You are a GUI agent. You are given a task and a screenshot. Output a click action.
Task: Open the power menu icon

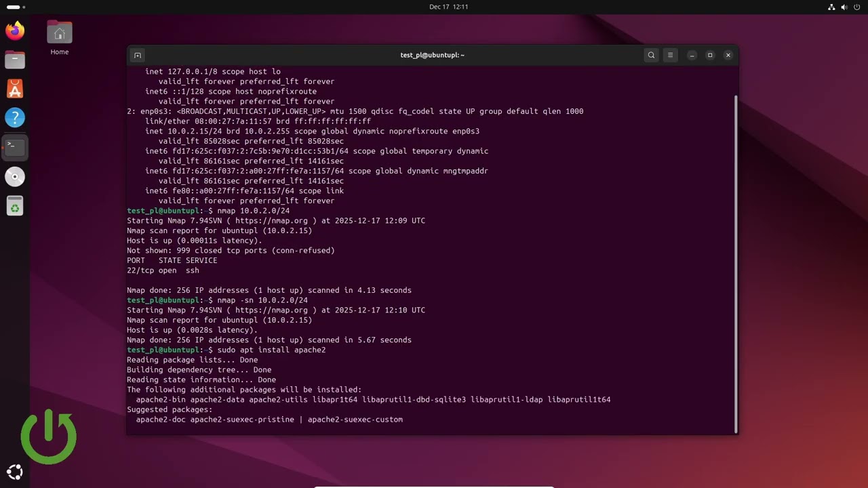coord(856,7)
